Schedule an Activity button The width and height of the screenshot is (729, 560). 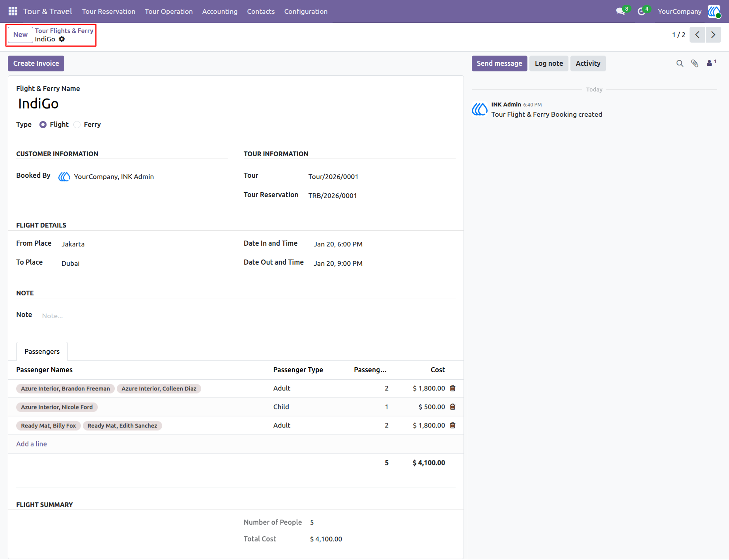click(x=588, y=63)
